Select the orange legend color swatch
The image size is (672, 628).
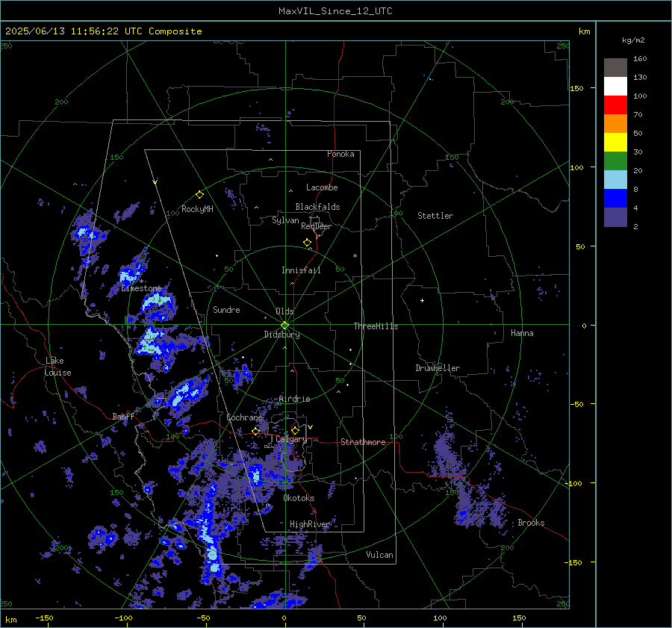coord(615,123)
